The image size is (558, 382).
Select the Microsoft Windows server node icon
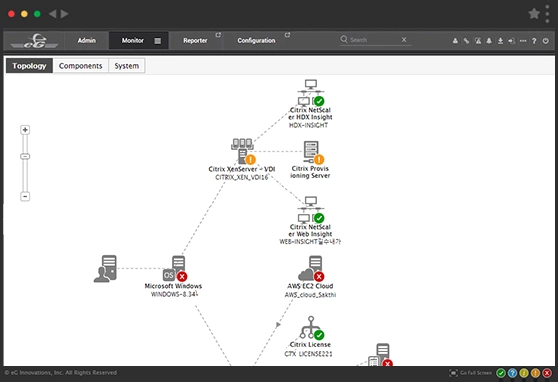click(x=175, y=269)
